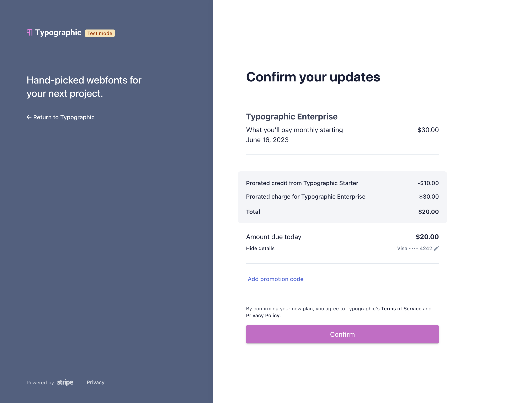This screenshot has width=532, height=403.
Task: Click the Amount due today row
Action: [x=273, y=237]
